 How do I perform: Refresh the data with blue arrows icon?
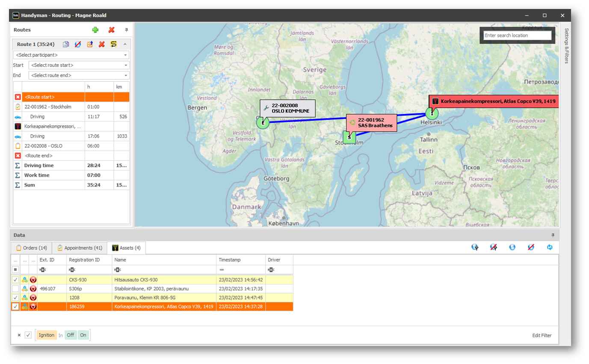click(550, 247)
